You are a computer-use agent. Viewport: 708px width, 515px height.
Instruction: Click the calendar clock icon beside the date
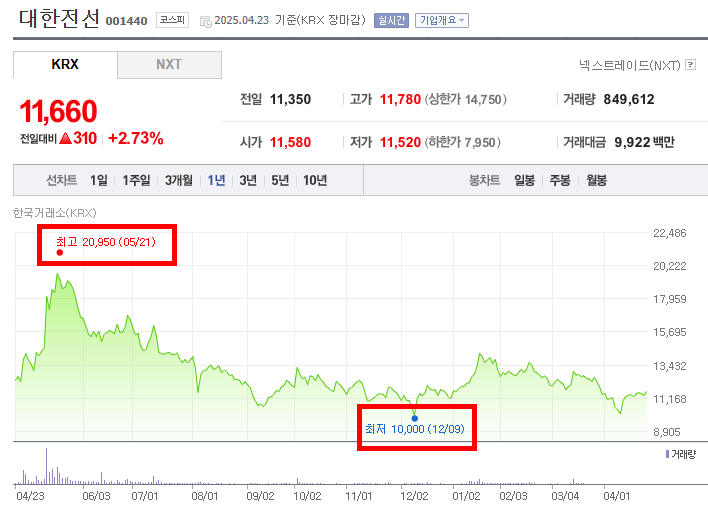tap(205, 21)
